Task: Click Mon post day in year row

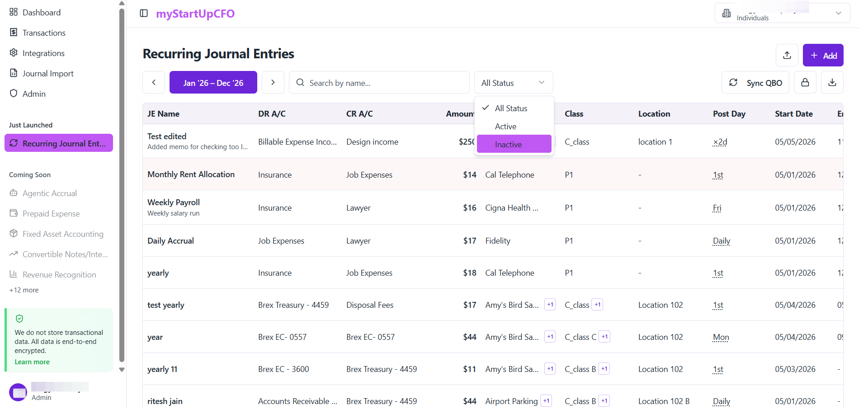Action: (x=721, y=337)
